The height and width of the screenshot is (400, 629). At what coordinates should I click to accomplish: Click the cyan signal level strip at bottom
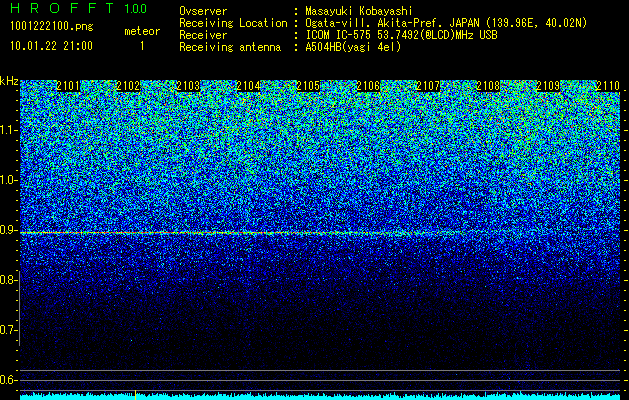point(320,396)
